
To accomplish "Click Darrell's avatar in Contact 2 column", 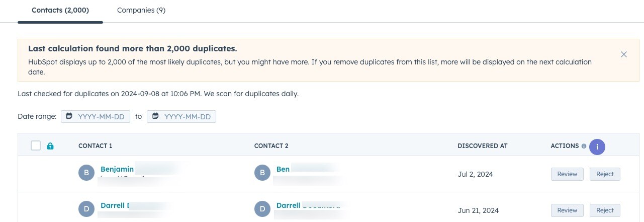I will pyautogui.click(x=262, y=209).
